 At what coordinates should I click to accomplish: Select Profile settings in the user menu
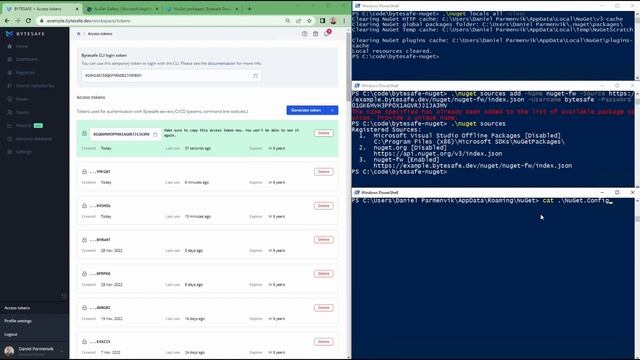tap(18, 321)
